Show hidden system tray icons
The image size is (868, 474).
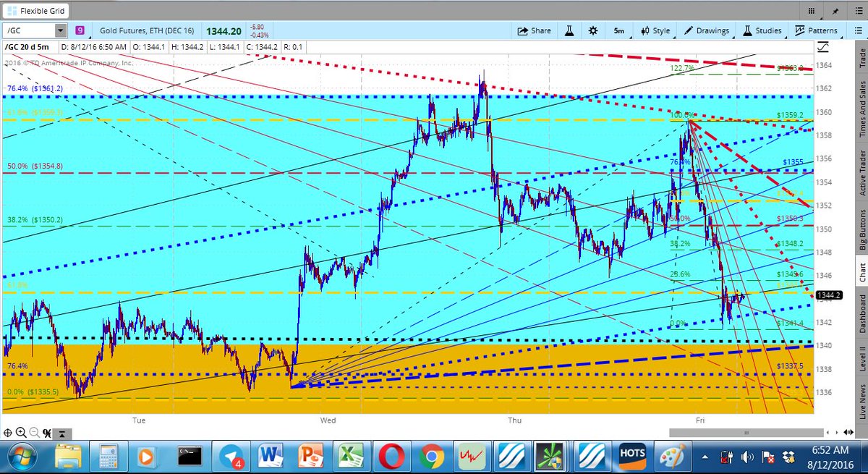coord(705,457)
